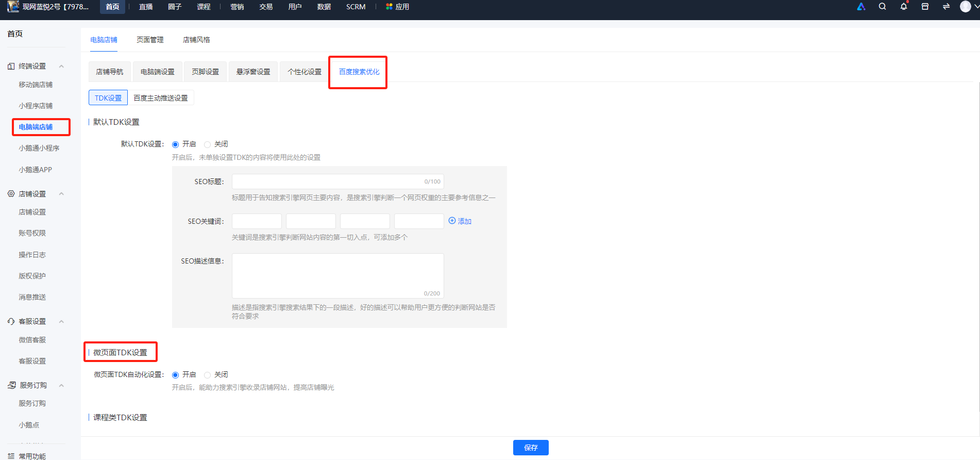
Task: Collapse the 服务订购 sidebar section
Action: (61, 385)
